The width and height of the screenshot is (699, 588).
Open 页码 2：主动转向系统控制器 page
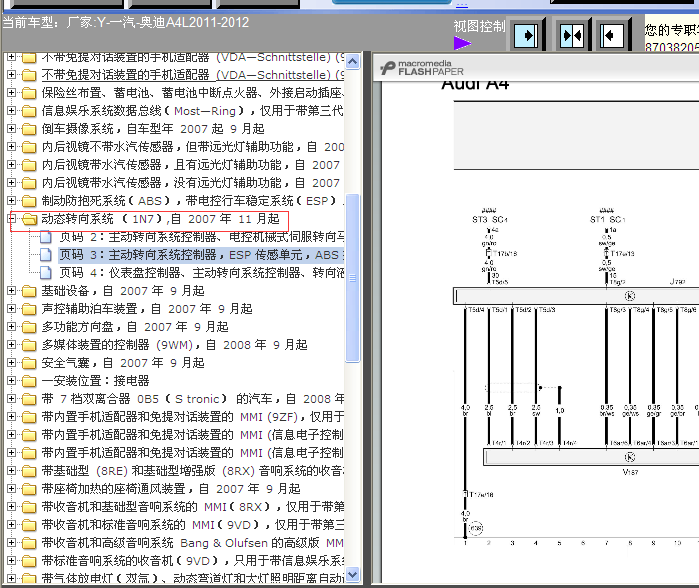[x=201, y=237]
